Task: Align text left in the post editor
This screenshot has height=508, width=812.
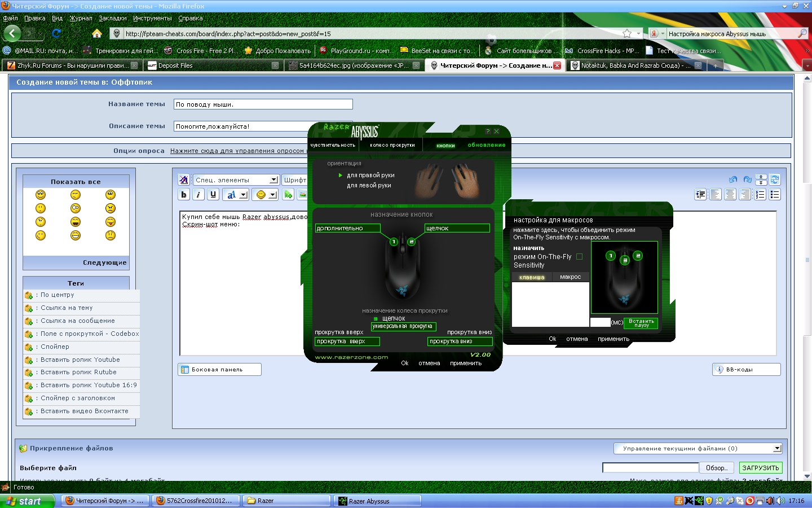Action: click(x=716, y=195)
